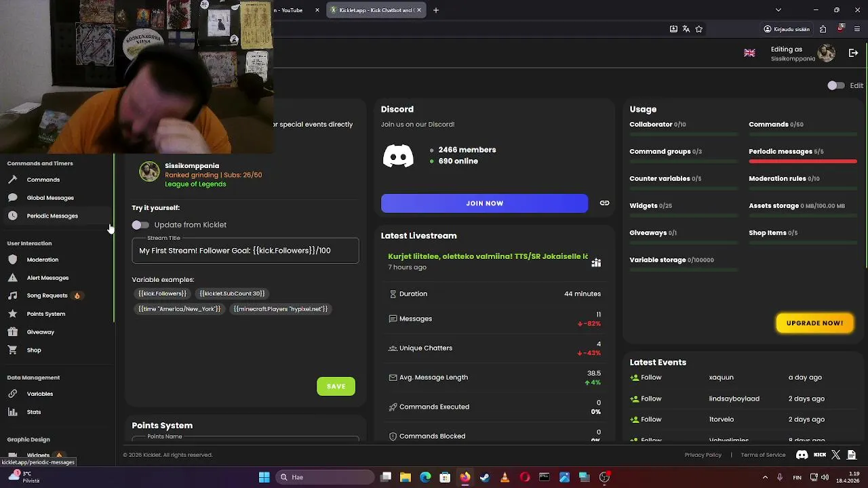Click the latest livestream title link
Screen dimensions: 868x488
pyautogui.click(x=488, y=256)
